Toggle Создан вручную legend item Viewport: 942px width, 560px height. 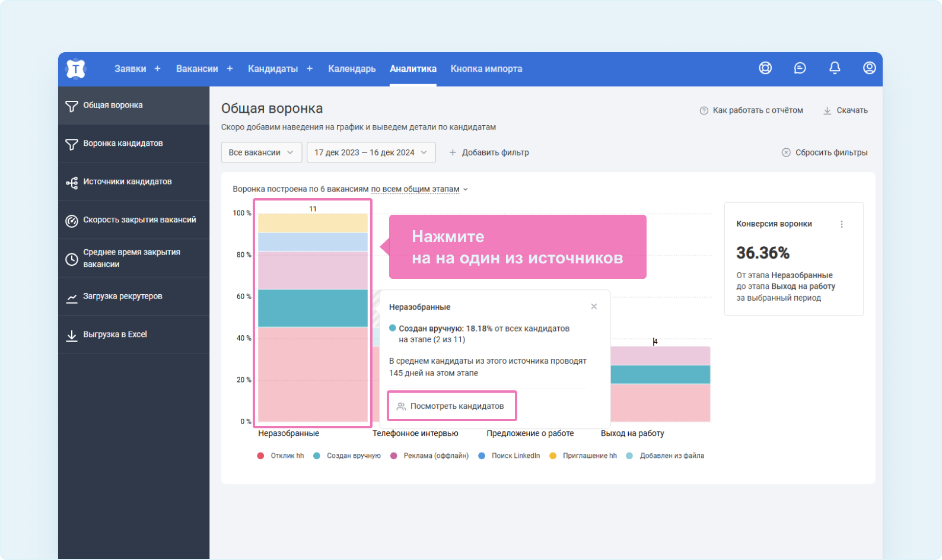(x=347, y=456)
